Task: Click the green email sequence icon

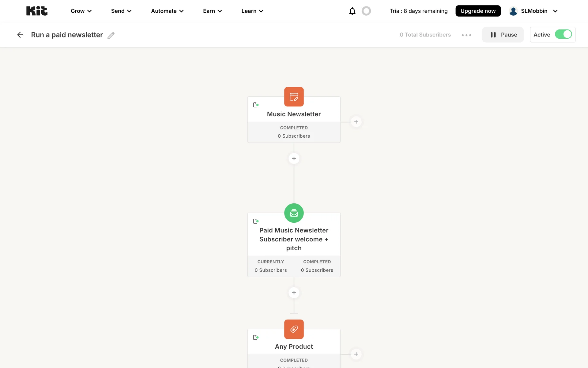Action: [x=294, y=213]
